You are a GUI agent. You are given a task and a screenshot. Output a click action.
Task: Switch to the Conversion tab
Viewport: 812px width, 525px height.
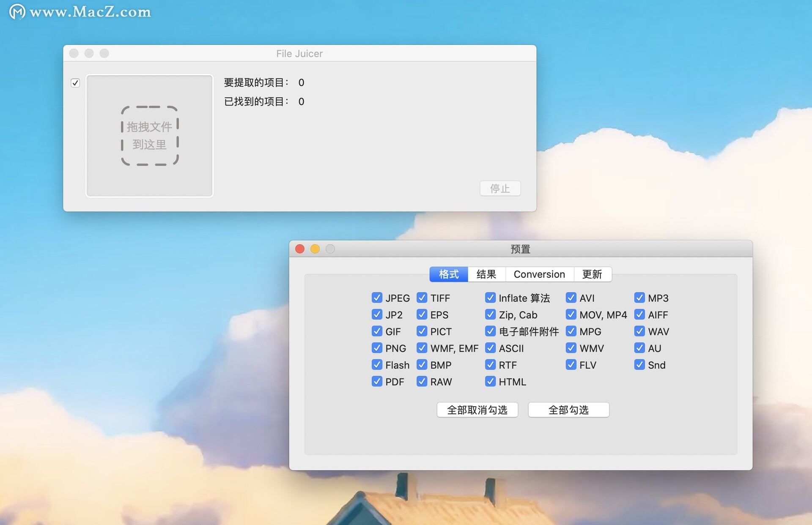538,274
